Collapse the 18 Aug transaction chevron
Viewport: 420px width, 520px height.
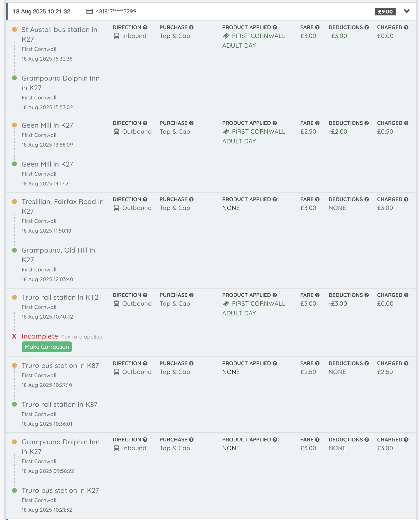pyautogui.click(x=407, y=11)
